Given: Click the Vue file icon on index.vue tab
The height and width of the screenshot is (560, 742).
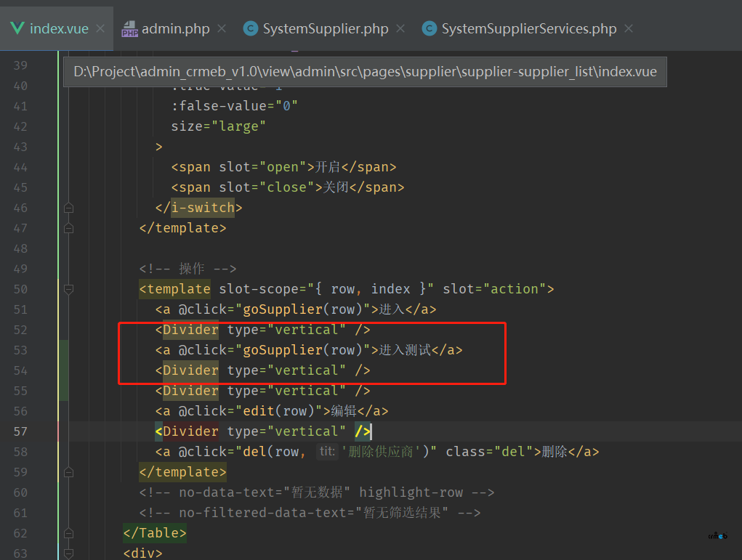Looking at the screenshot, I should (x=17, y=29).
